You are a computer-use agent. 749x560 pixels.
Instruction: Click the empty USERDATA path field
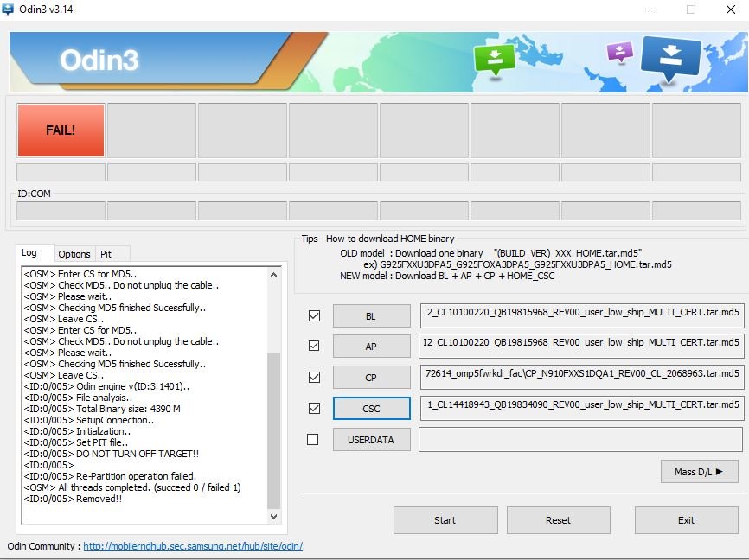coord(580,439)
